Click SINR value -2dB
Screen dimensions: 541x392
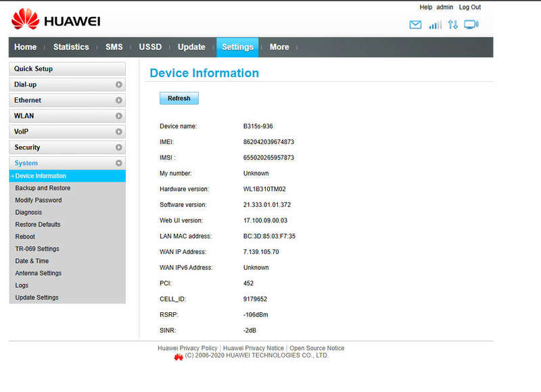(250, 330)
